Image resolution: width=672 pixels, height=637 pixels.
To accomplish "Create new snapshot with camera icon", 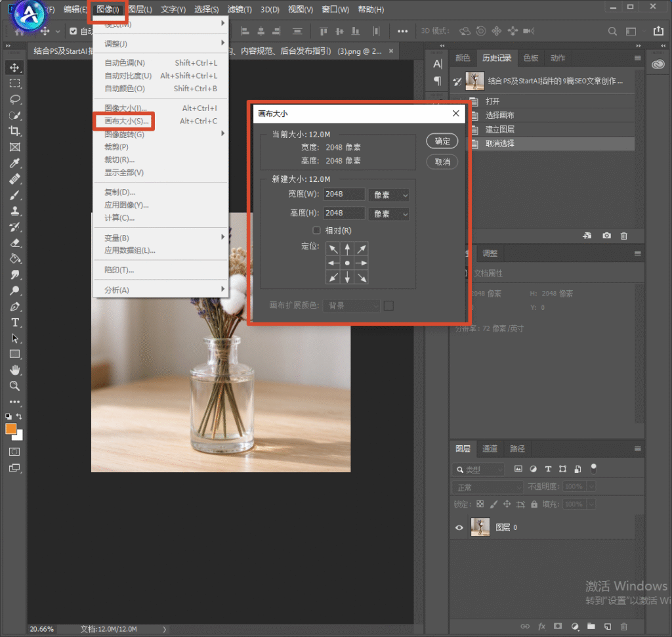I will pos(606,236).
